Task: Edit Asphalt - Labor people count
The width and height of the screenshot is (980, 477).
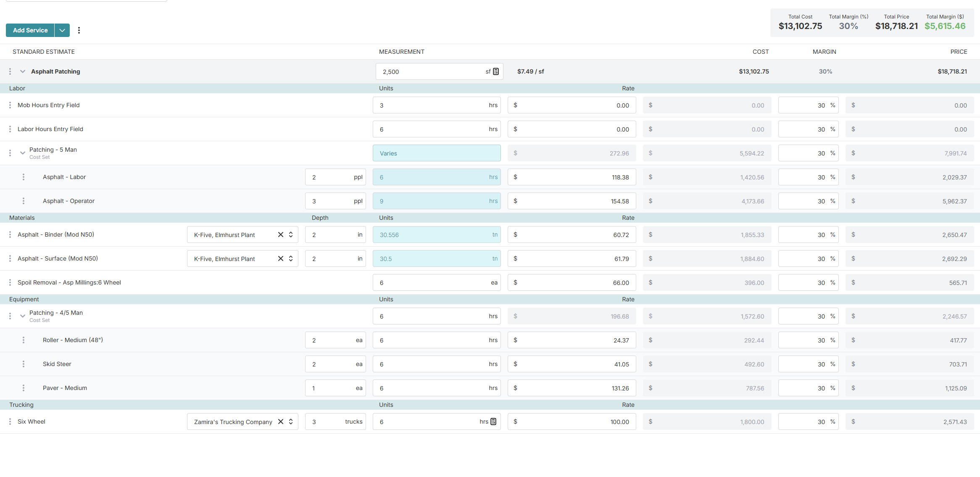Action: (335, 177)
